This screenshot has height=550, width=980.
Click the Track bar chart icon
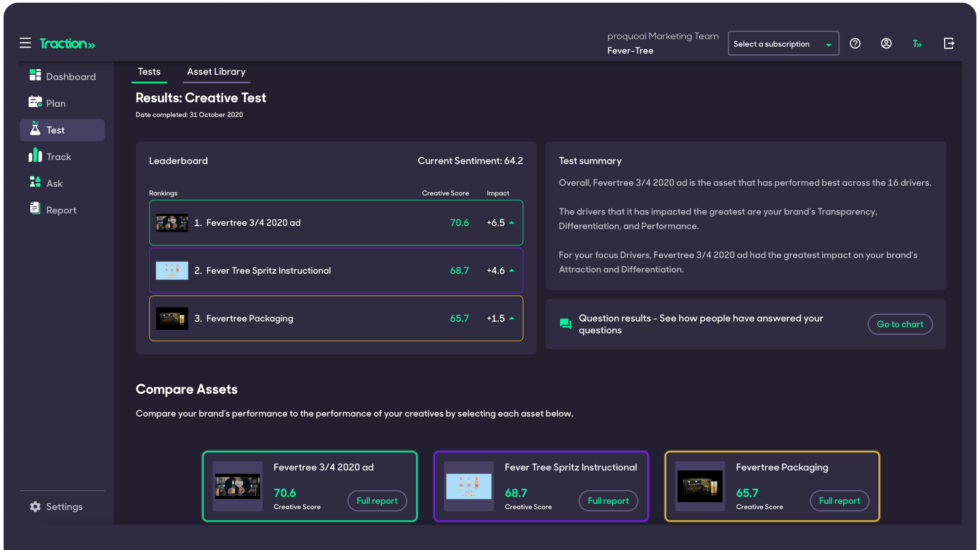click(35, 155)
